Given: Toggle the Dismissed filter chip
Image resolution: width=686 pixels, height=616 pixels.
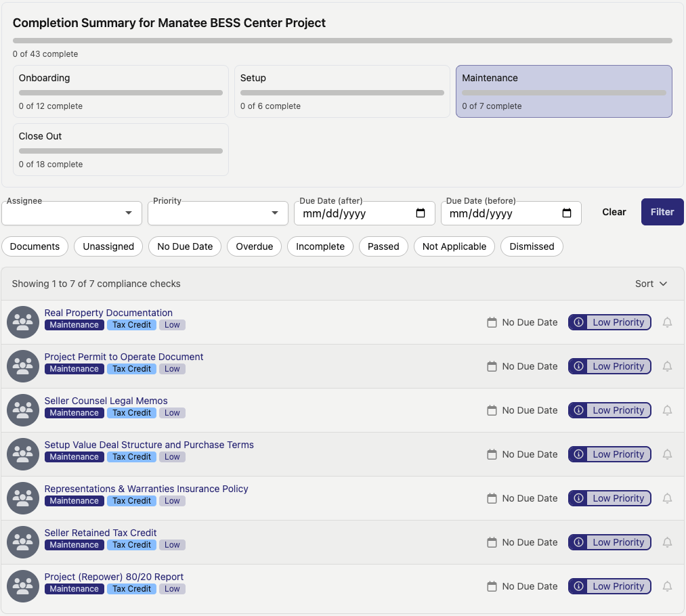Looking at the screenshot, I should 532,246.
